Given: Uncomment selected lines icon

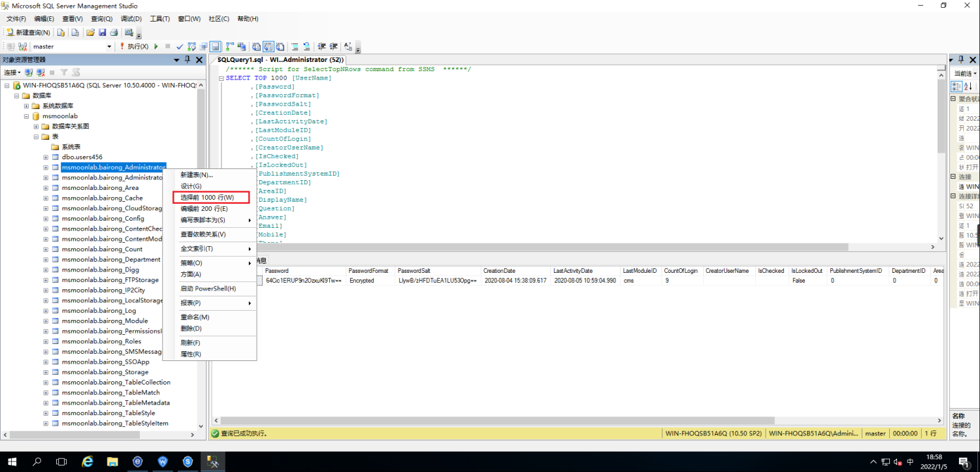Looking at the screenshot, I should (x=306, y=46).
